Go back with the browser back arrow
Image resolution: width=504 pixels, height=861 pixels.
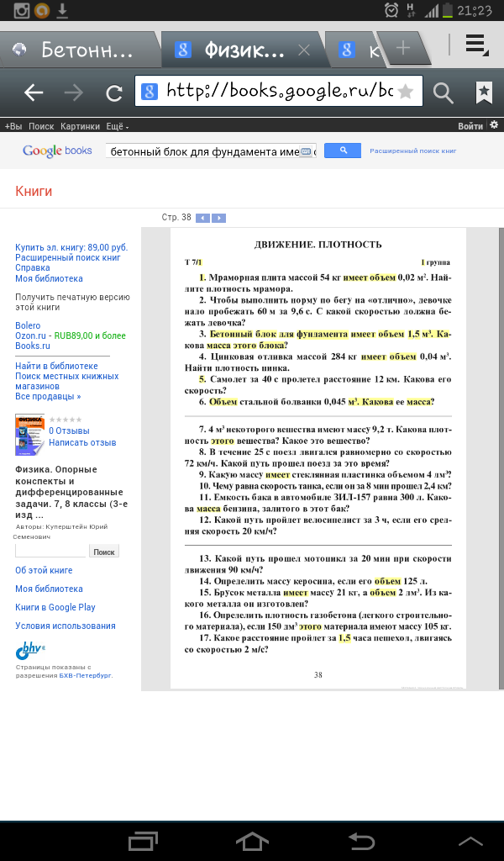click(34, 92)
